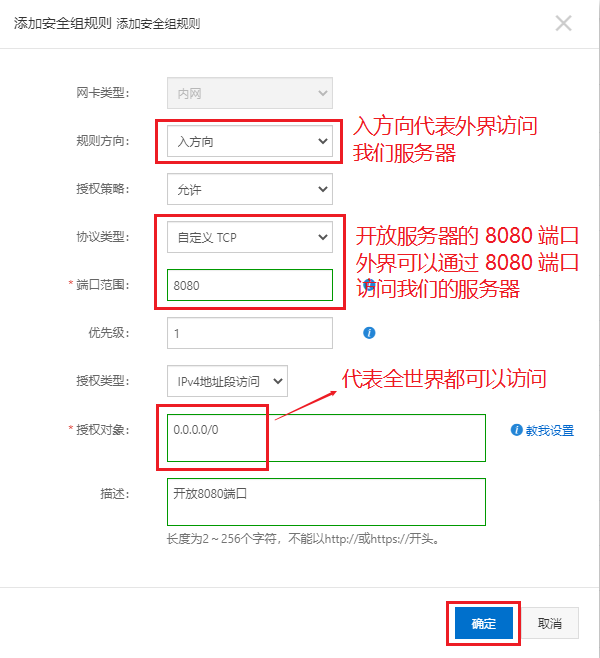Open the 授权类型 dropdown showing IPv4地址段访问
Image resolution: width=600 pixels, height=658 pixels.
click(x=227, y=381)
